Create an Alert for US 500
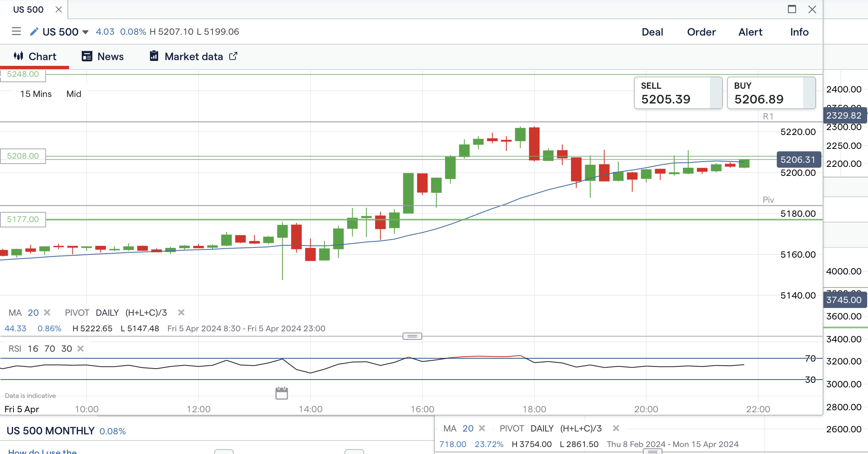Image resolution: width=868 pixels, height=454 pixels. (x=750, y=32)
